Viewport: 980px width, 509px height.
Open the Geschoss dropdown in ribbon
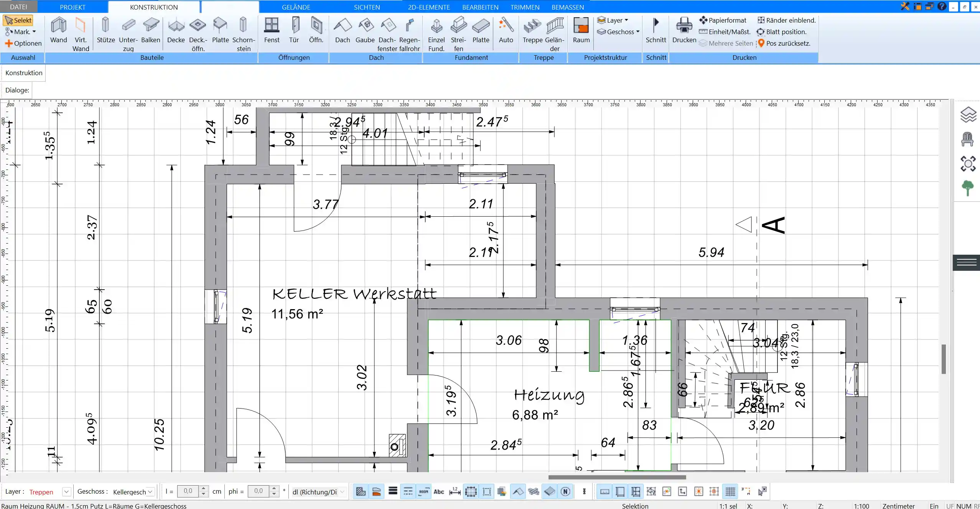click(618, 32)
